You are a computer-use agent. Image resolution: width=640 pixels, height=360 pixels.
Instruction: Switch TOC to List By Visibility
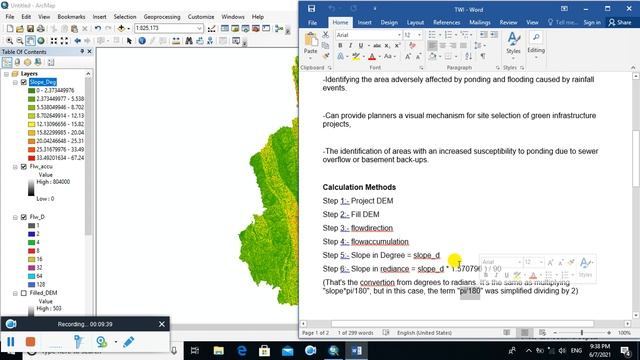(x=27, y=62)
